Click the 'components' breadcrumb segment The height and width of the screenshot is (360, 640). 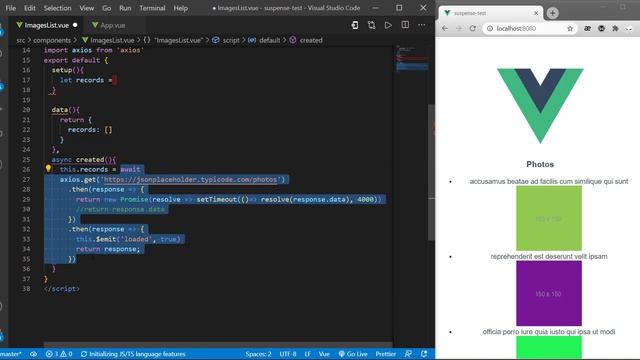pos(52,40)
